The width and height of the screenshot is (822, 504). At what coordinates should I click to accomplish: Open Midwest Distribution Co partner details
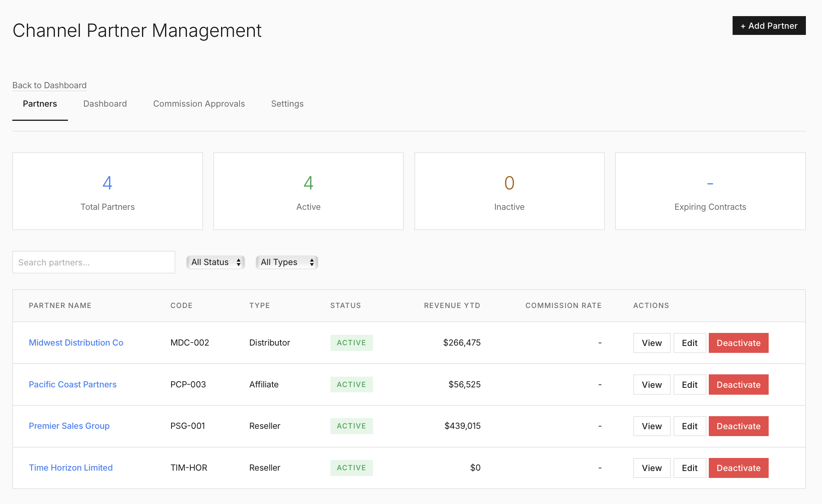coord(76,343)
